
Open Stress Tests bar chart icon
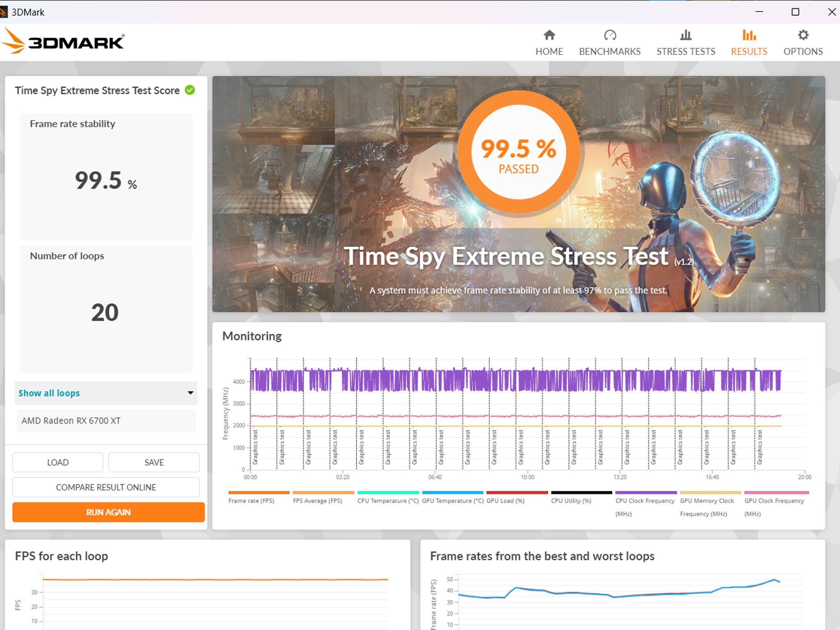click(x=686, y=35)
